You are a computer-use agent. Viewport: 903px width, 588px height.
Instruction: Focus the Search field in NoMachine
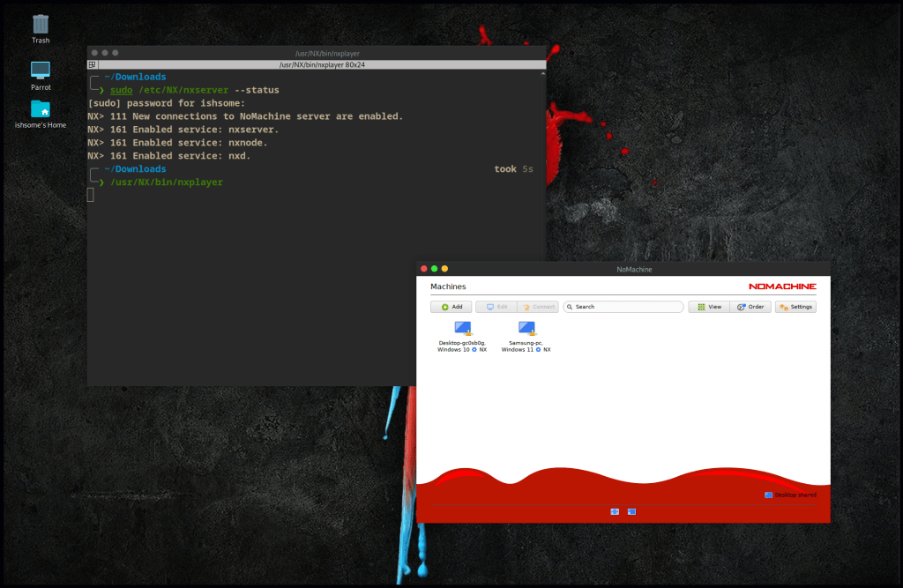623,307
